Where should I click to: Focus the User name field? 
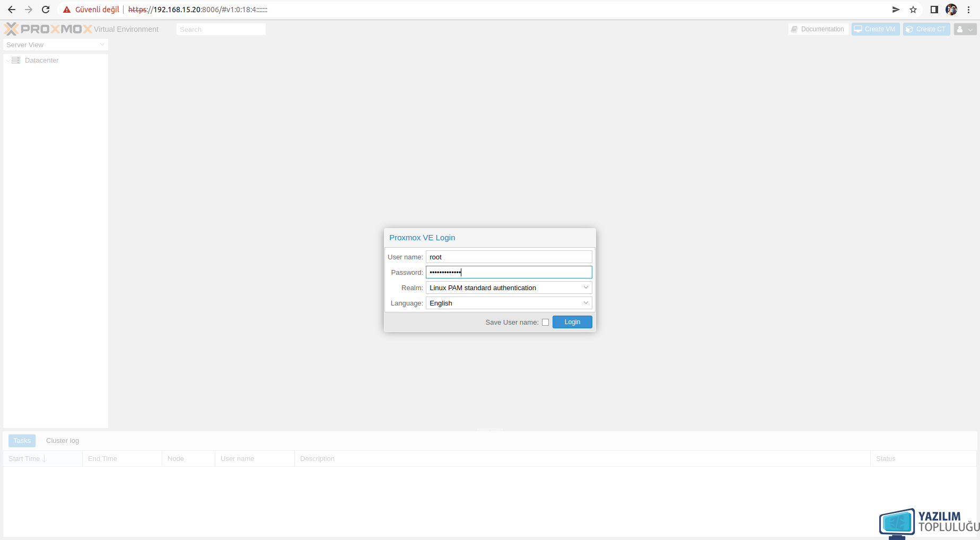[x=509, y=257]
